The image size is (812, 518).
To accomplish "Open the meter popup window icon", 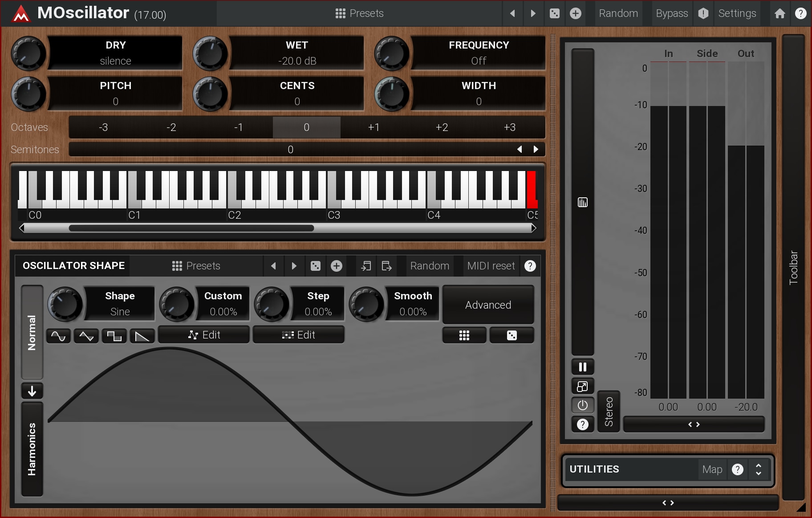I will (582, 386).
